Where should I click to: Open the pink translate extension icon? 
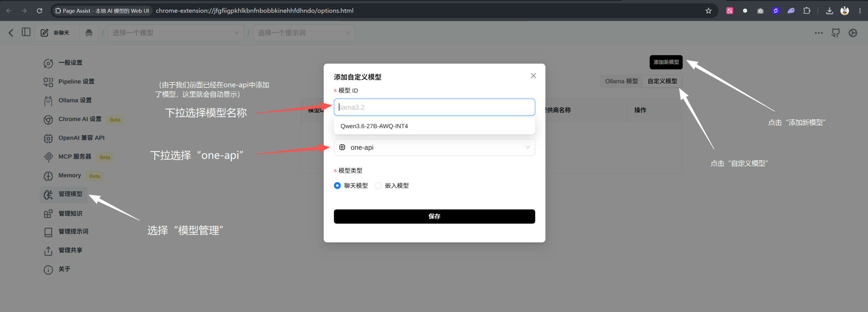tap(730, 11)
